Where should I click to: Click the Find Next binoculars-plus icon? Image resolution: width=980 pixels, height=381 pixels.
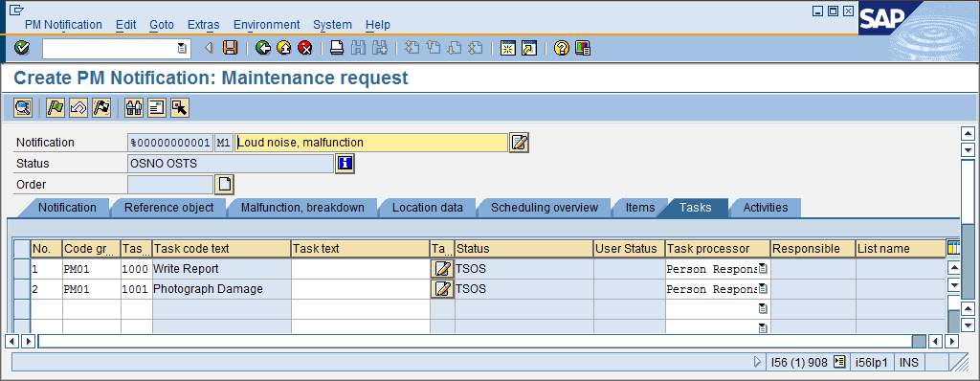point(379,48)
